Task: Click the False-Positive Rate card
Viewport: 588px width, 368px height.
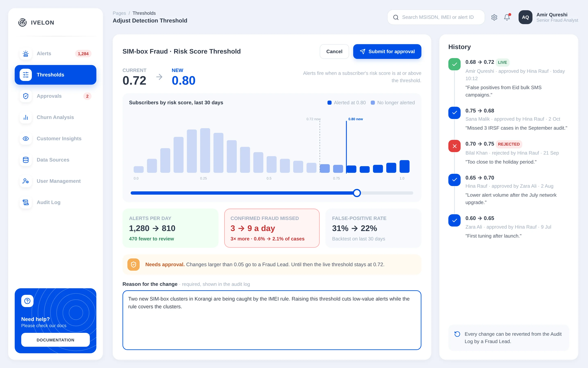Action: (373, 228)
